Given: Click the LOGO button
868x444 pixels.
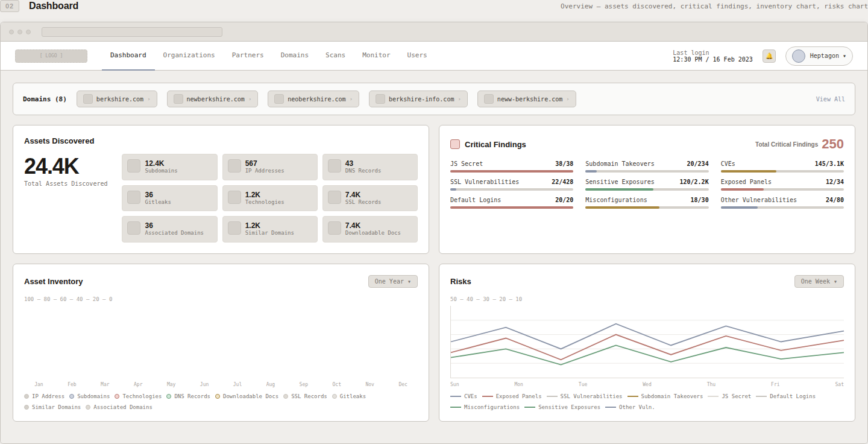Looking at the screenshot, I should [51, 55].
